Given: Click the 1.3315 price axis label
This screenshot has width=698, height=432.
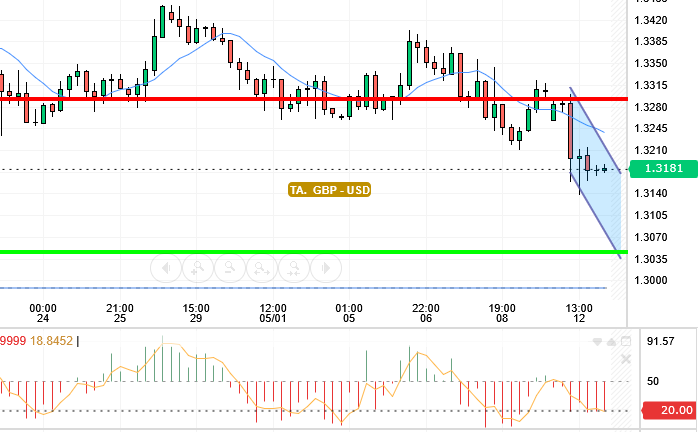Looking at the screenshot, I should [651, 86].
